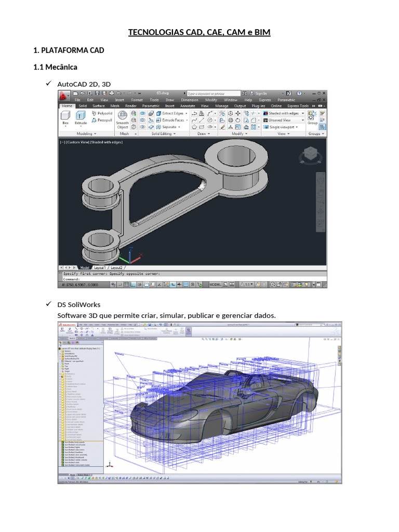Screen dimensions: 399x532
Task: Click the ViewCube in AutoCAD viewport
Action: pos(310,155)
